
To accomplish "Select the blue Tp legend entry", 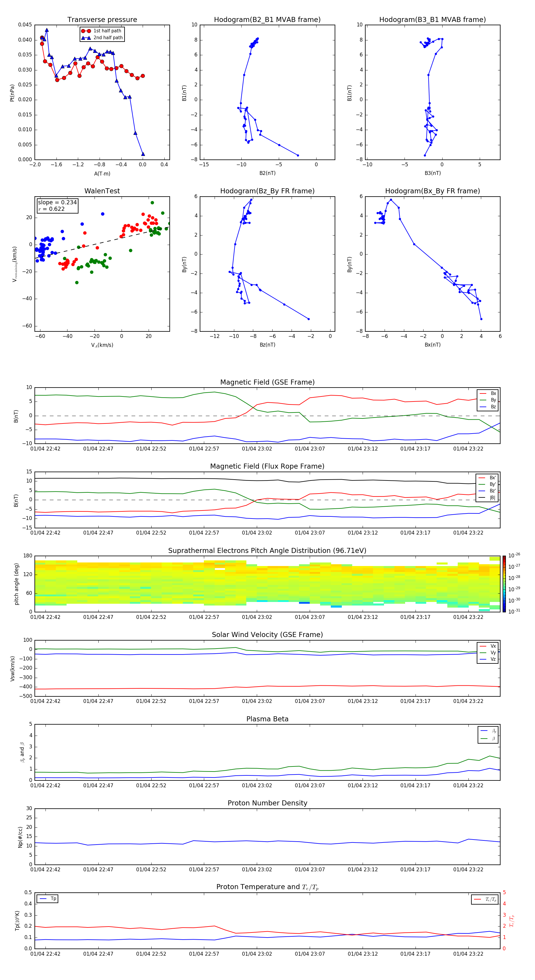I will pos(48,899).
